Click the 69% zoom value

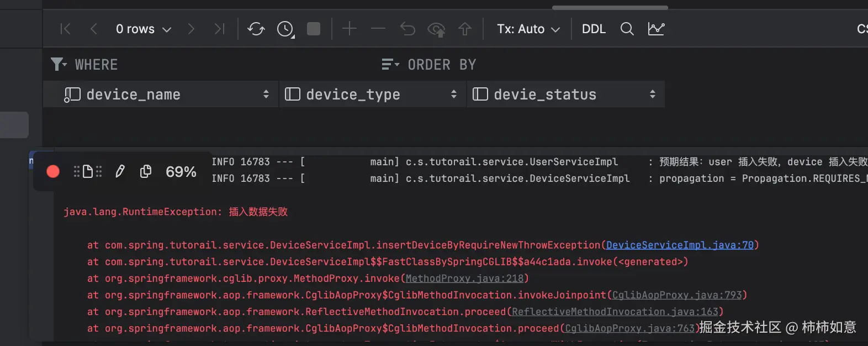coord(181,172)
